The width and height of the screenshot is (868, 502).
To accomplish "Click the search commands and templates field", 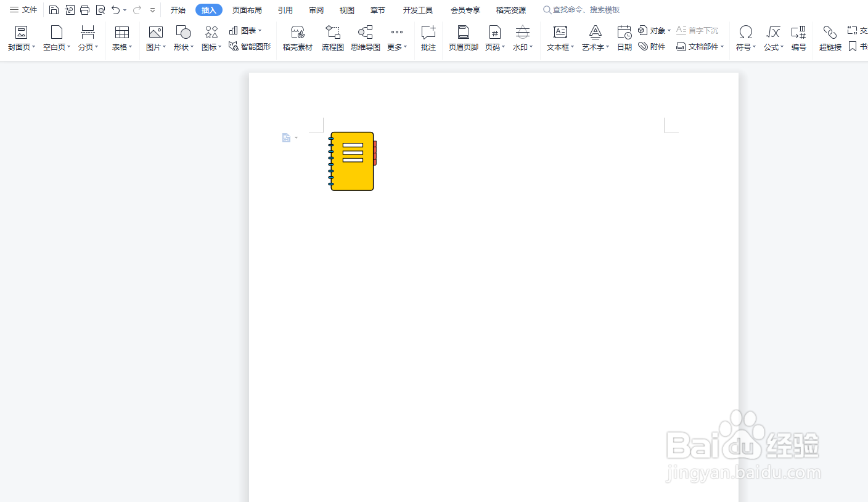I will pyautogui.click(x=581, y=10).
